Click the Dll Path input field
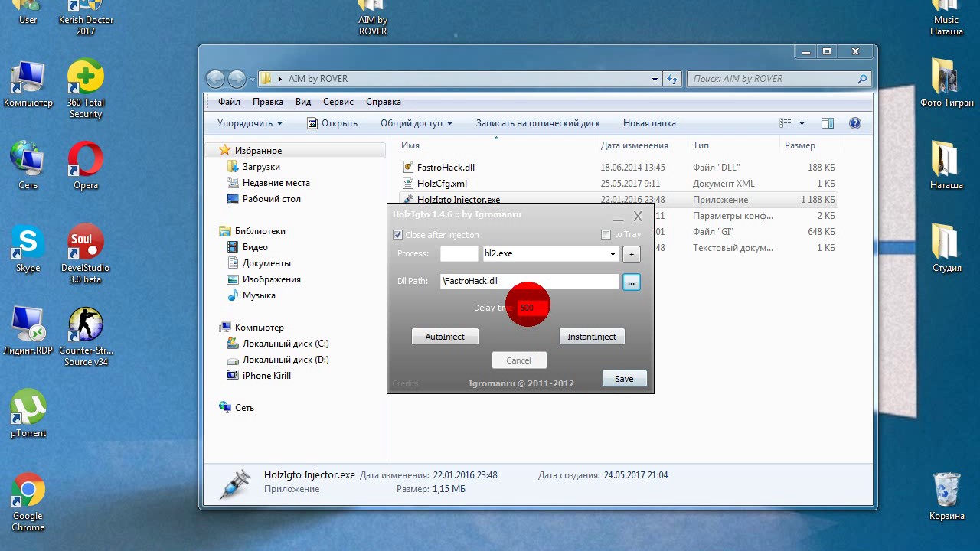 pyautogui.click(x=530, y=282)
